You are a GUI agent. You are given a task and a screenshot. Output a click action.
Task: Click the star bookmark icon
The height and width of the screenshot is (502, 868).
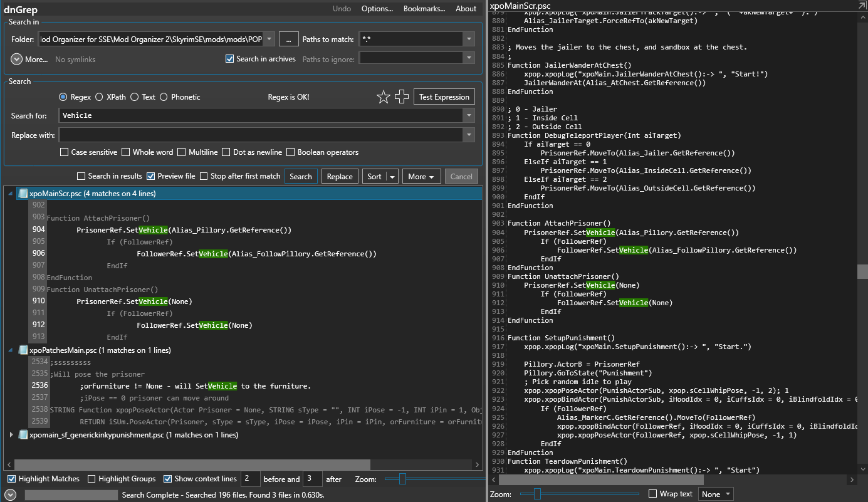(x=383, y=97)
